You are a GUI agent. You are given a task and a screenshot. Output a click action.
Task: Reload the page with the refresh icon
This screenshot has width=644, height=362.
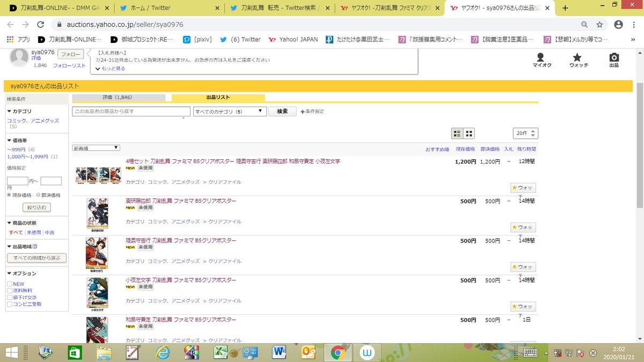point(41,25)
